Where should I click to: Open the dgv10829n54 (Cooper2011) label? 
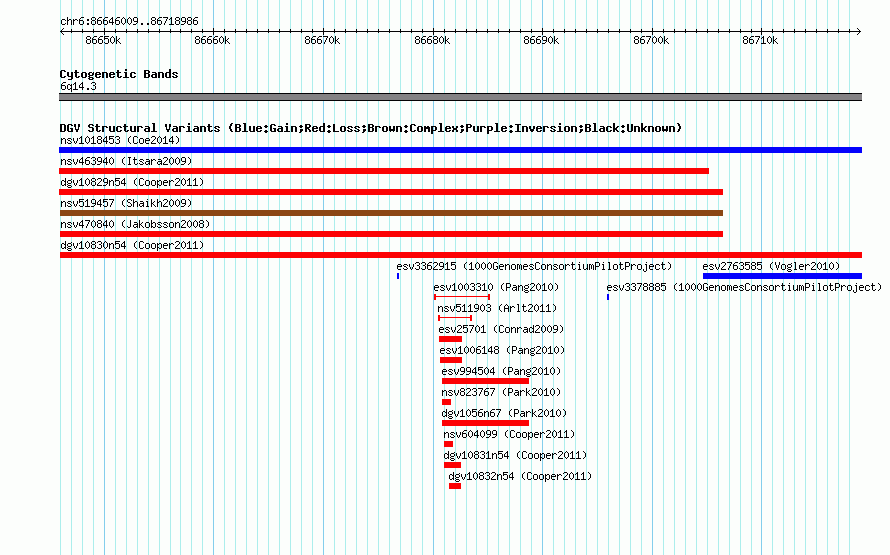[132, 182]
